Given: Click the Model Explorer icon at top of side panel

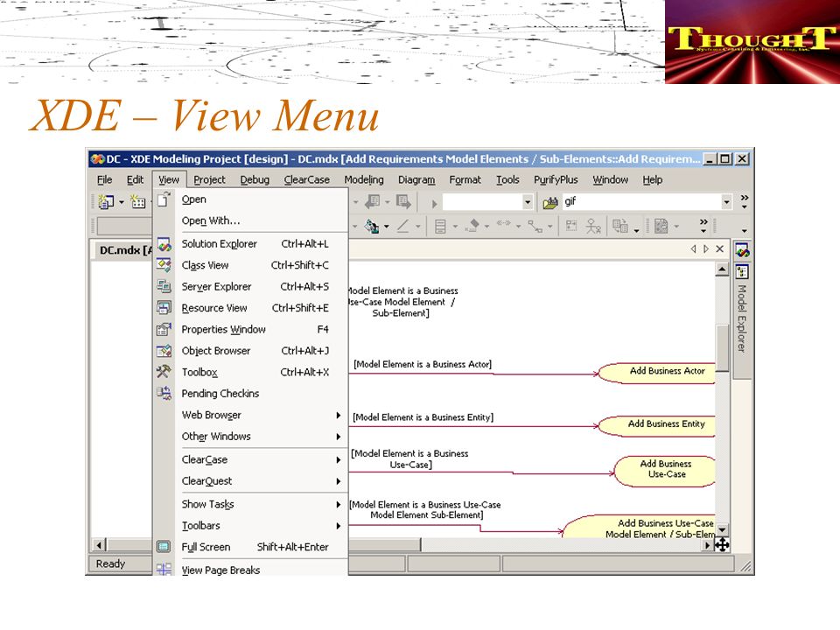Looking at the screenshot, I should point(742,250).
